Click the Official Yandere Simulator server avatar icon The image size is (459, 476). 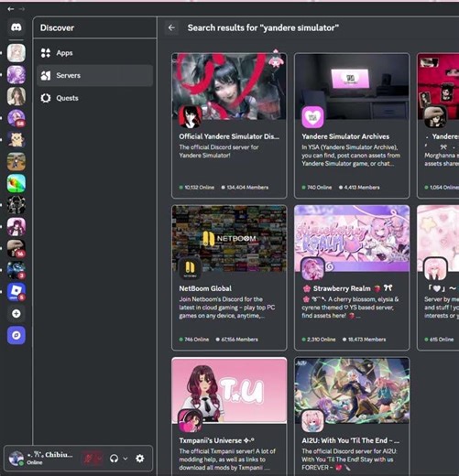[190, 116]
